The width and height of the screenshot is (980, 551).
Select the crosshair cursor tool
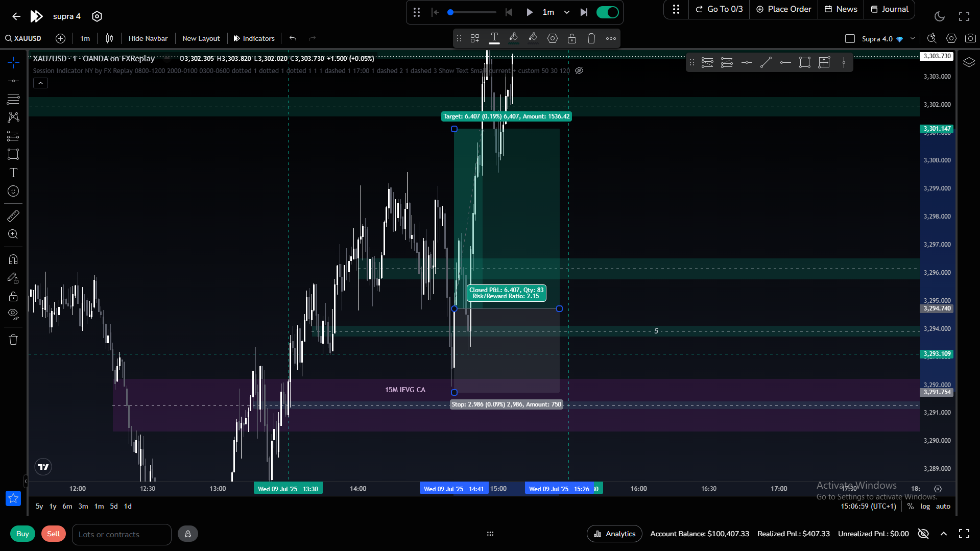13,62
